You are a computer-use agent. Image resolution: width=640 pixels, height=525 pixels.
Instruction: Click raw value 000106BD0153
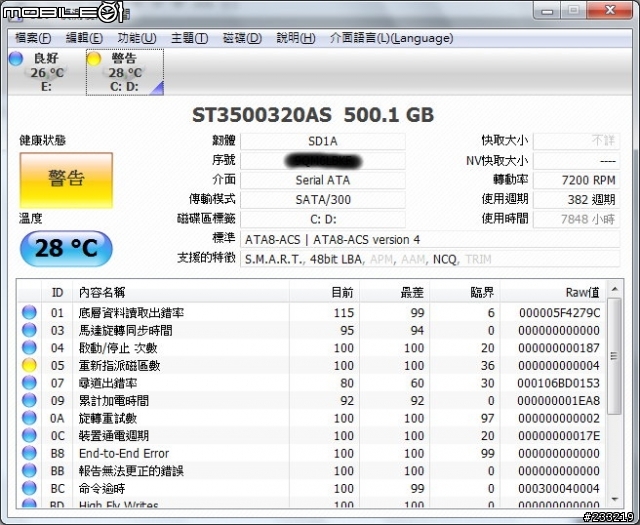(x=558, y=383)
